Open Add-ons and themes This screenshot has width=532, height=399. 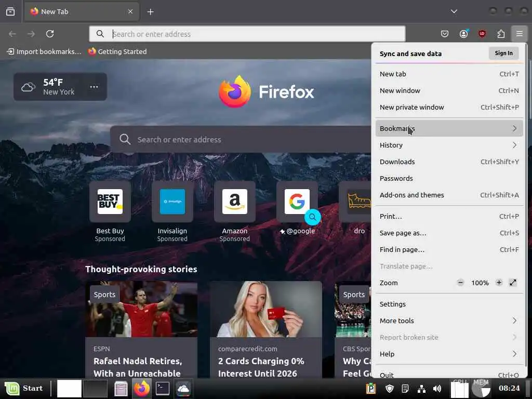[x=449, y=195]
